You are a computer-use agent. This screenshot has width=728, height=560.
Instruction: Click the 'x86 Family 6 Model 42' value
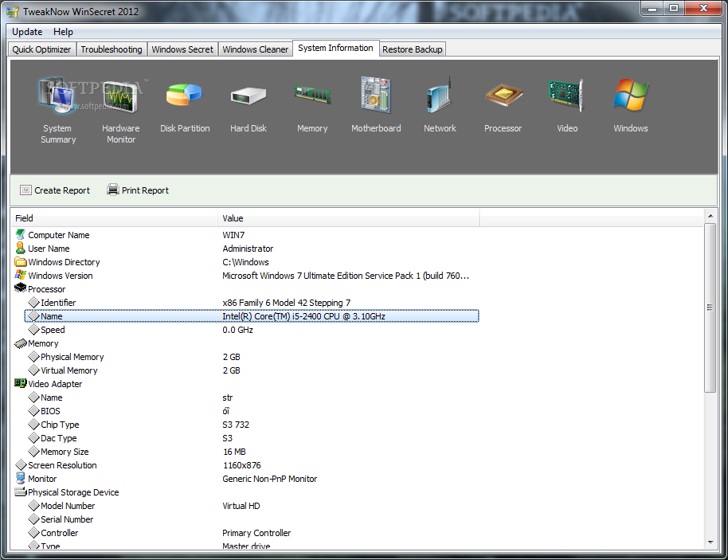[x=287, y=303]
